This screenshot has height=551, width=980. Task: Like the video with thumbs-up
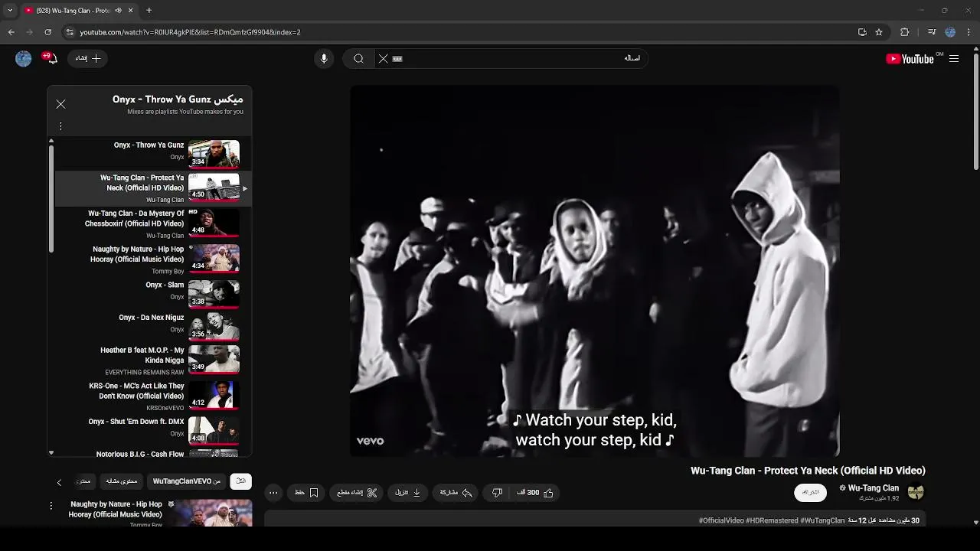click(x=535, y=493)
